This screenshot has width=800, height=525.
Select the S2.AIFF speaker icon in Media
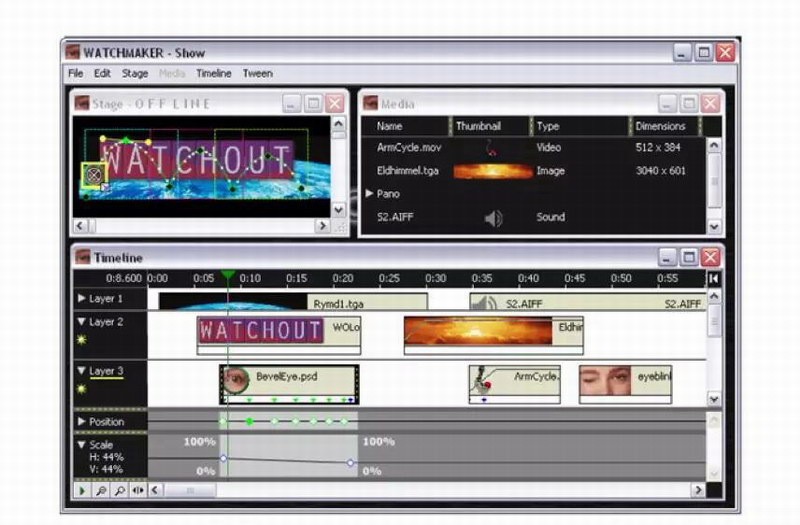click(x=493, y=218)
